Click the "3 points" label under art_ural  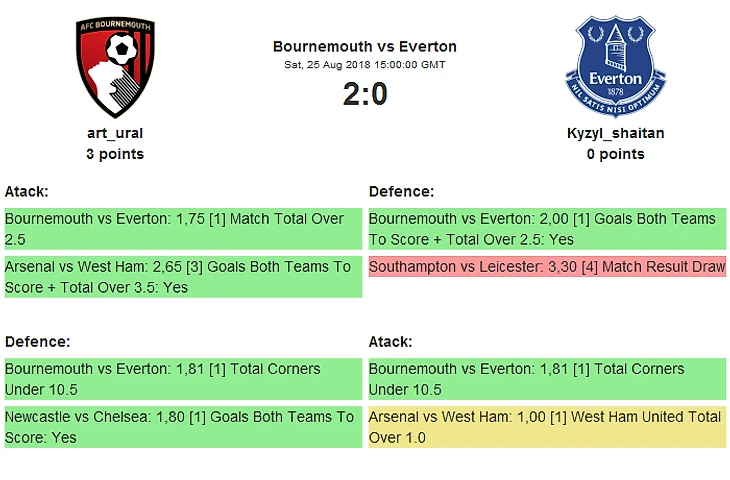coord(115,154)
